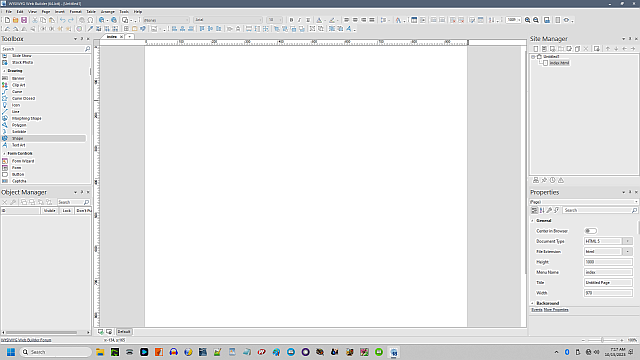
Task: Switch to the index page tab
Action: pyautogui.click(x=112, y=37)
